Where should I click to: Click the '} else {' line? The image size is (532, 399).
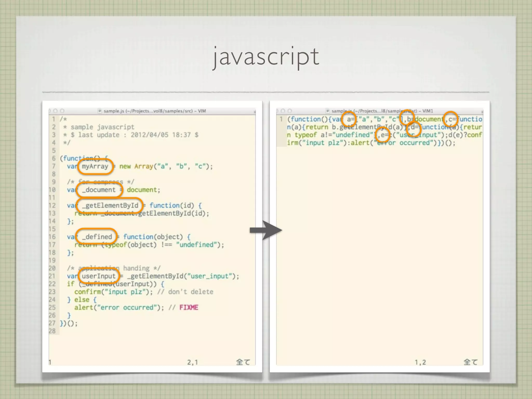coord(82,300)
